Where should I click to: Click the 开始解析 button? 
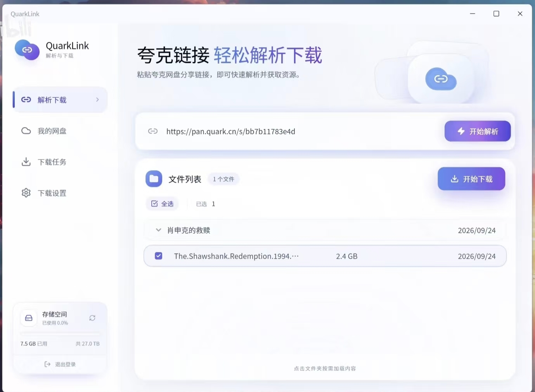pyautogui.click(x=478, y=131)
